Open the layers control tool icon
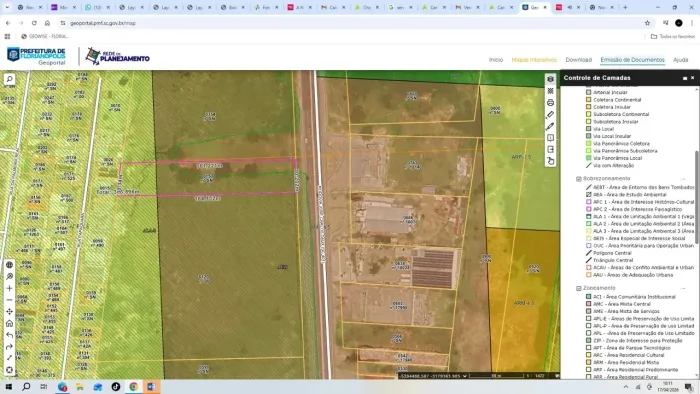 pos(550,79)
